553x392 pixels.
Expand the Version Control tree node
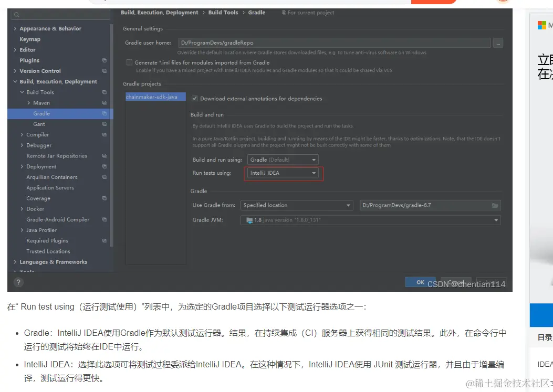tap(15, 71)
